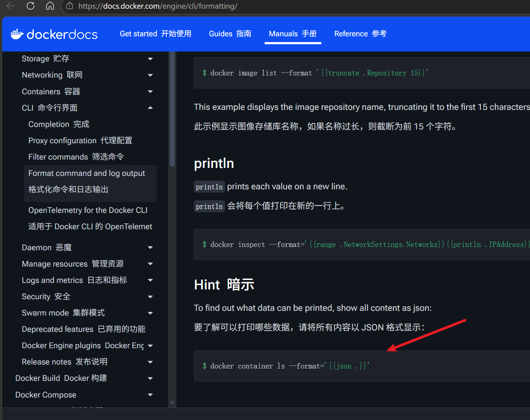Open Proxy configuration page link
This screenshot has width=530, height=420.
[x=80, y=140]
